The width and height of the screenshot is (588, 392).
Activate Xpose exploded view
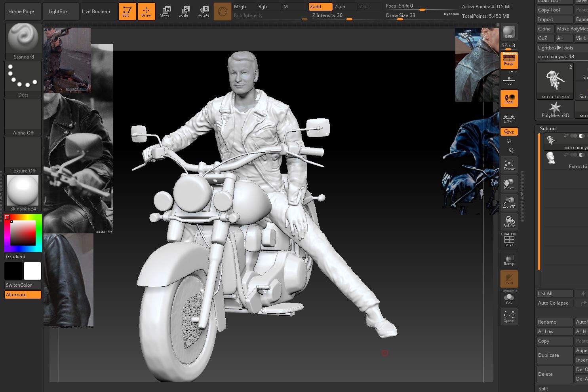(x=509, y=316)
